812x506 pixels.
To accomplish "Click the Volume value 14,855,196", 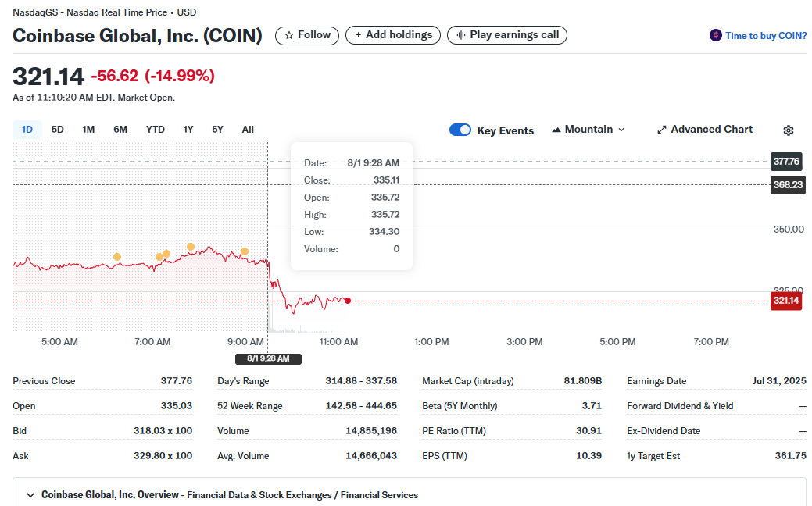I will (x=370, y=430).
